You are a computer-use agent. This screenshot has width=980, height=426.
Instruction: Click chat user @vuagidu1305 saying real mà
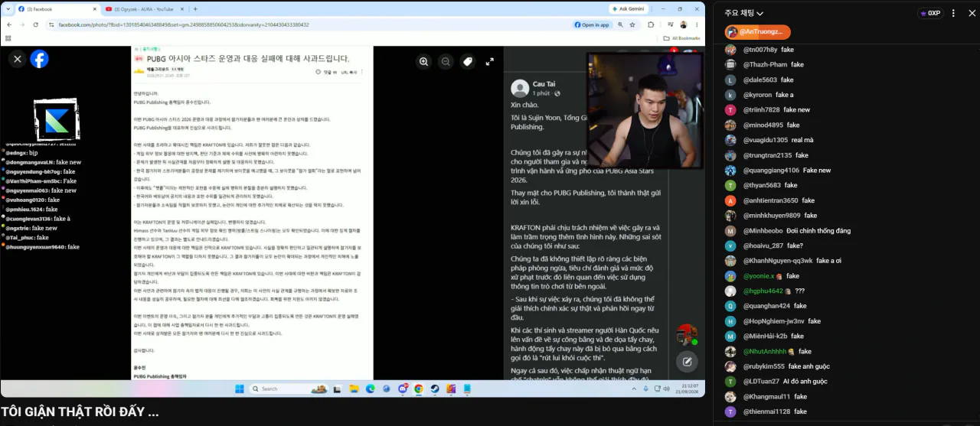[x=766, y=140]
